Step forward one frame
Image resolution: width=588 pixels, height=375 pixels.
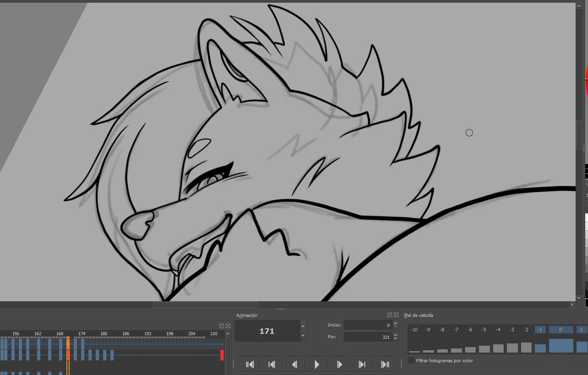(340, 364)
